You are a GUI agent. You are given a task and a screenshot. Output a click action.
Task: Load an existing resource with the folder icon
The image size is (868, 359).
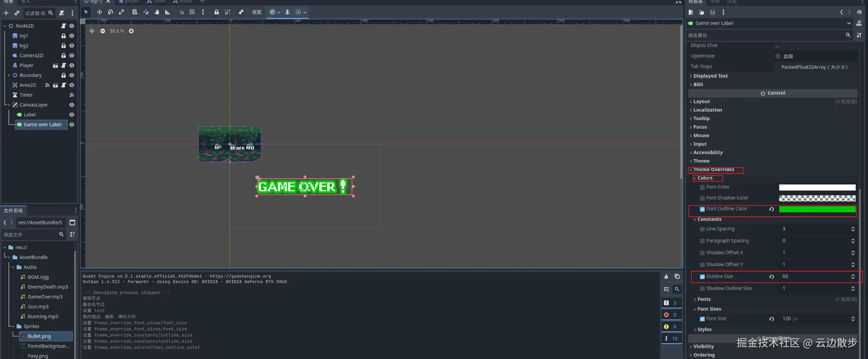701,12
